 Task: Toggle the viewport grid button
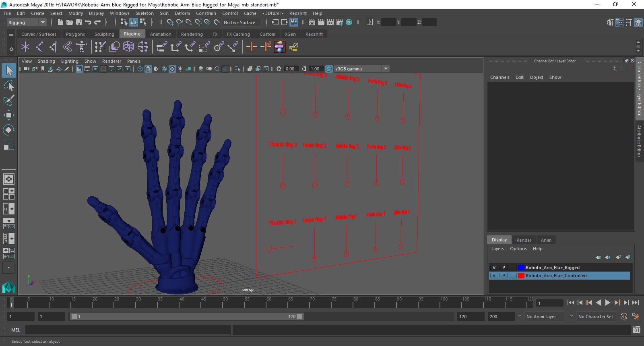click(x=79, y=69)
